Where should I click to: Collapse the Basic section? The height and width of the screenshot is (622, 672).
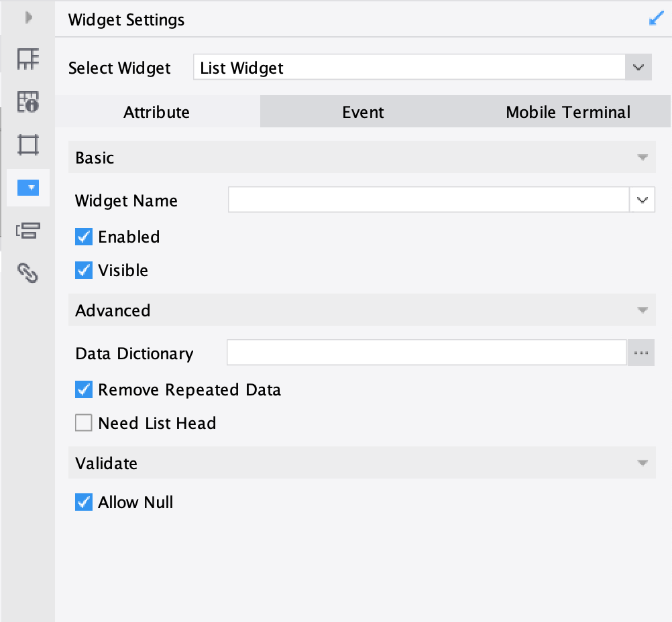(642, 157)
